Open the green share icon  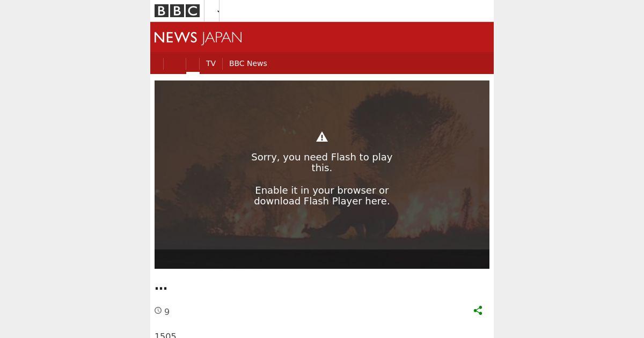click(x=478, y=311)
